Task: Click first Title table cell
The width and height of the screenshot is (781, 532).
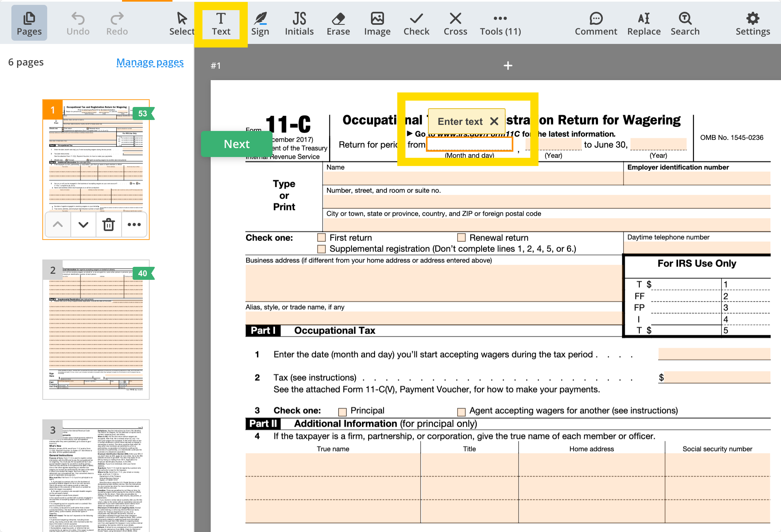Action: coord(469,465)
